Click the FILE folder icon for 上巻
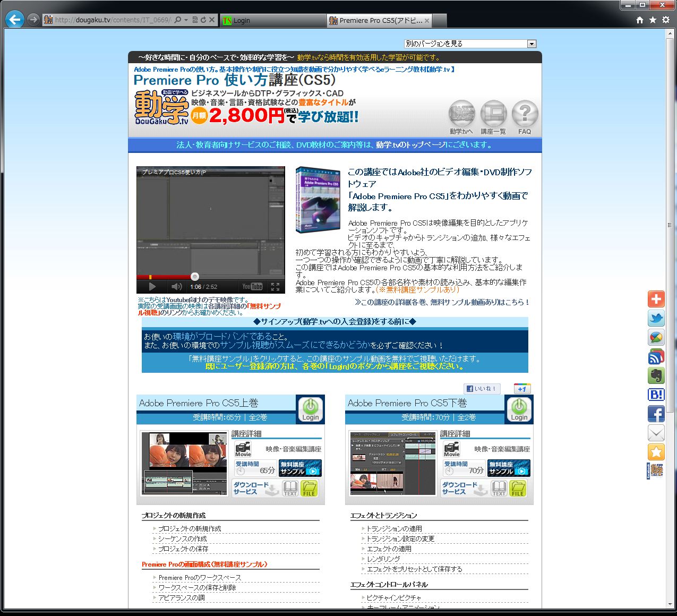 (x=309, y=488)
